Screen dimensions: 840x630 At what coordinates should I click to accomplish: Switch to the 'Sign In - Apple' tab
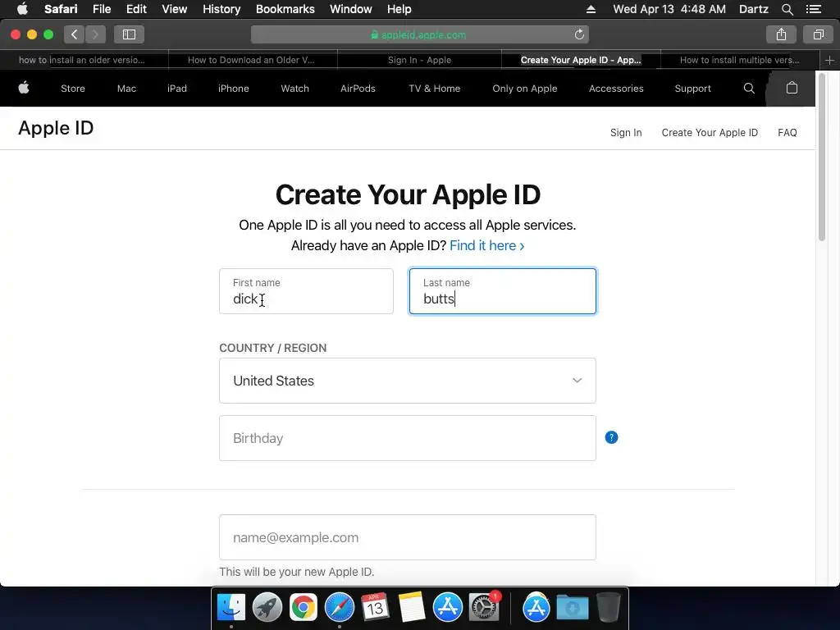click(x=419, y=60)
